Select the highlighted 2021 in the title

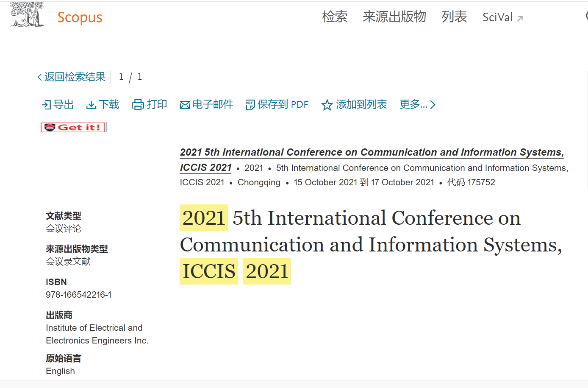(204, 218)
